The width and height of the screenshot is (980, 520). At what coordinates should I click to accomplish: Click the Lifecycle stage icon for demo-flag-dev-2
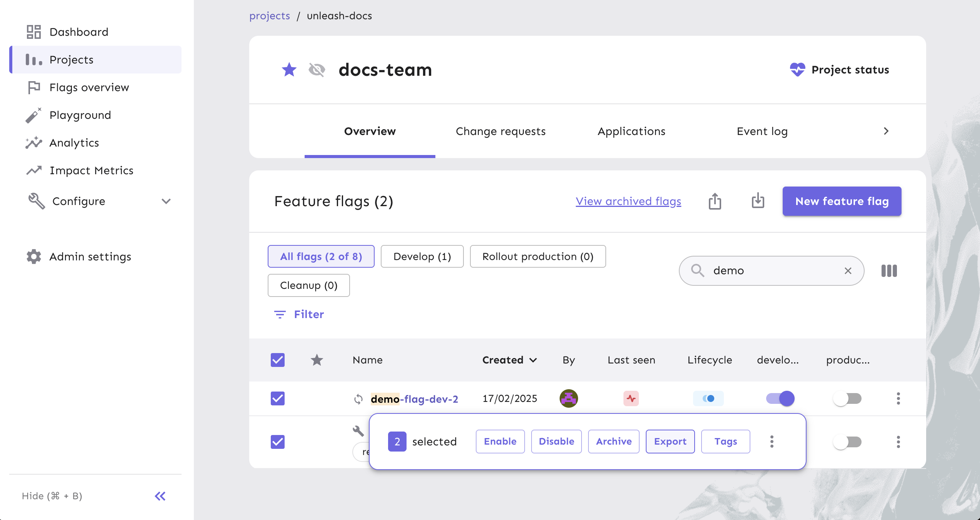708,398
